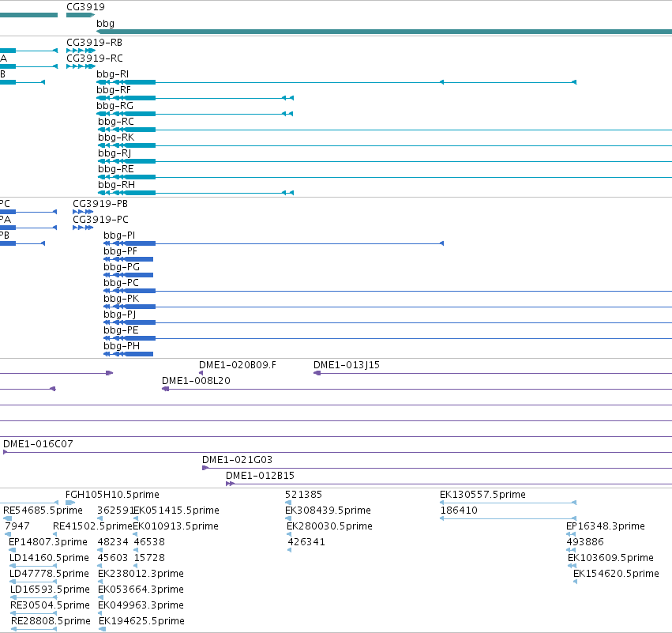Select the bbg-PI protein feature

coord(273,243)
